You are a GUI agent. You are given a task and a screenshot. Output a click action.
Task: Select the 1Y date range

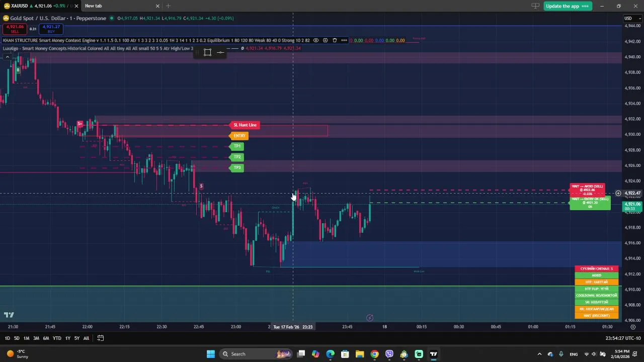point(68,338)
